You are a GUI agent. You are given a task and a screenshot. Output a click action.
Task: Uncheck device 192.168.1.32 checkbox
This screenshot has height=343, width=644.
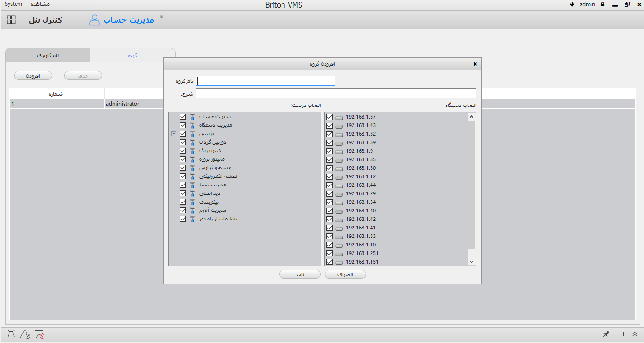coord(330,134)
